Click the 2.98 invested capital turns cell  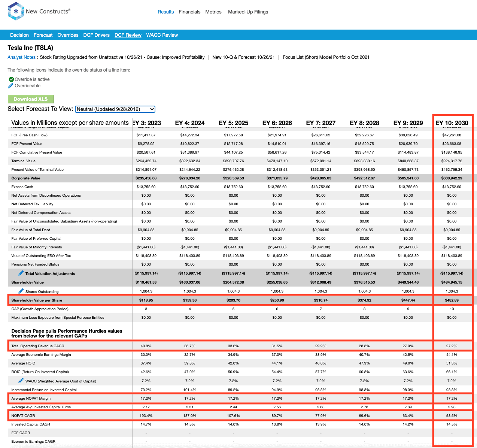coord(452,407)
